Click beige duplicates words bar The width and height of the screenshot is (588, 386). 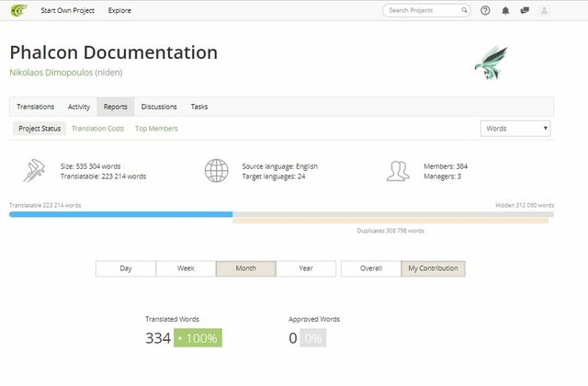pos(390,221)
